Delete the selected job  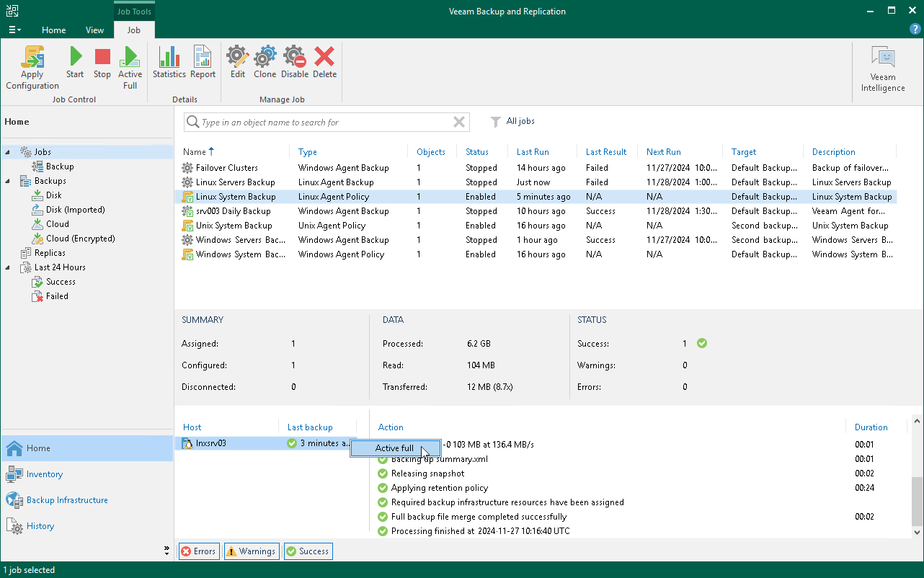tap(324, 63)
